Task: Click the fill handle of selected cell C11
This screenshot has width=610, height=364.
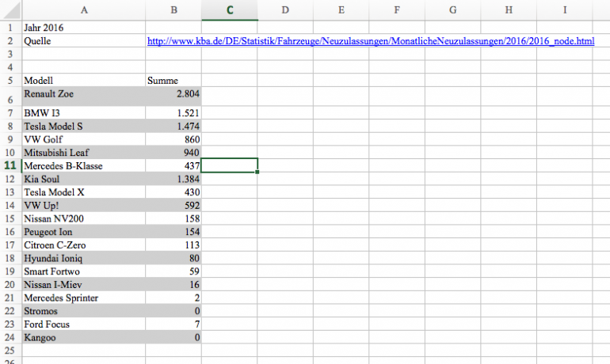Action: click(x=257, y=172)
